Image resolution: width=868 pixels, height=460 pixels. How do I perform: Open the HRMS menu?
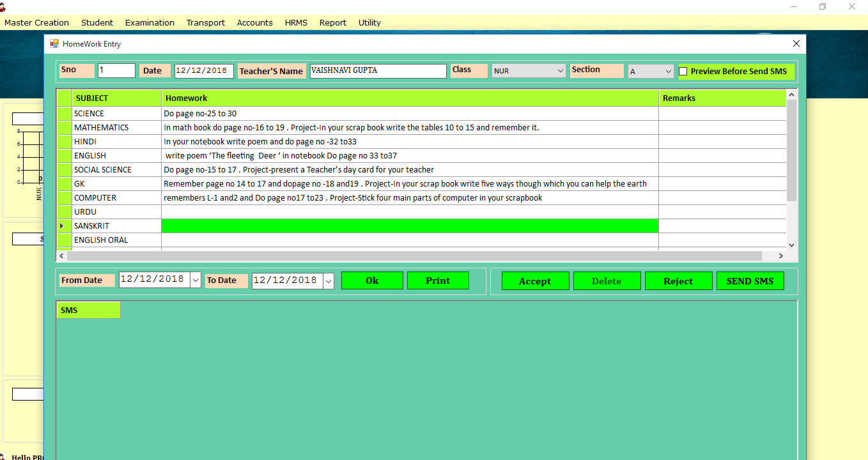[296, 23]
